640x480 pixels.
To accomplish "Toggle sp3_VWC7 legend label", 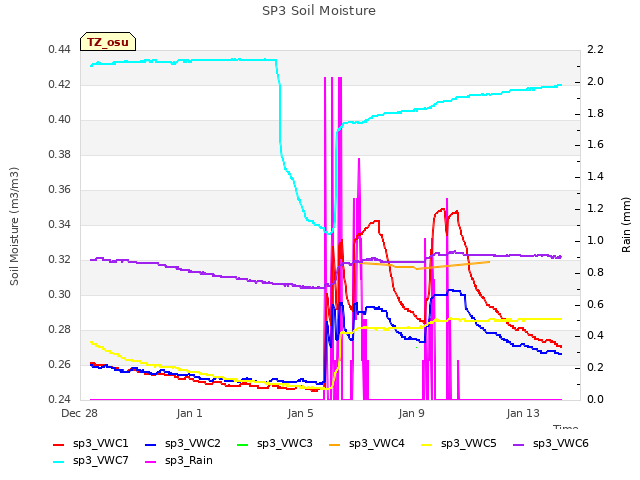I will (101, 461).
